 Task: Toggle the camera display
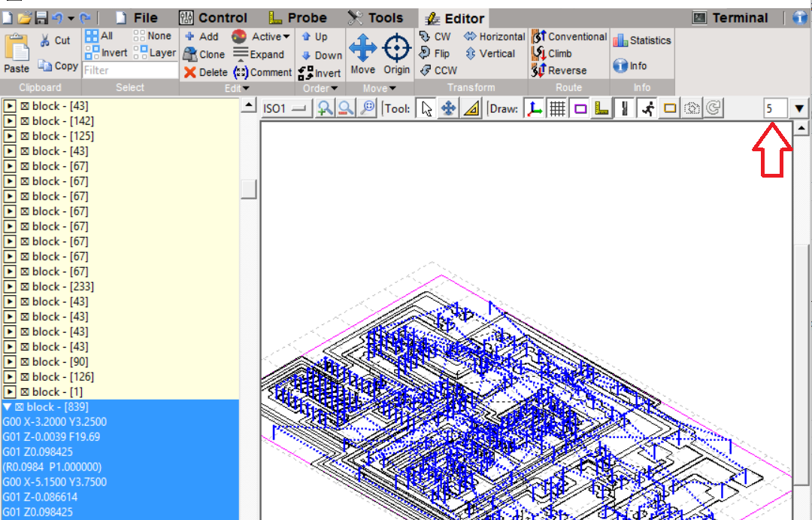[x=692, y=109]
